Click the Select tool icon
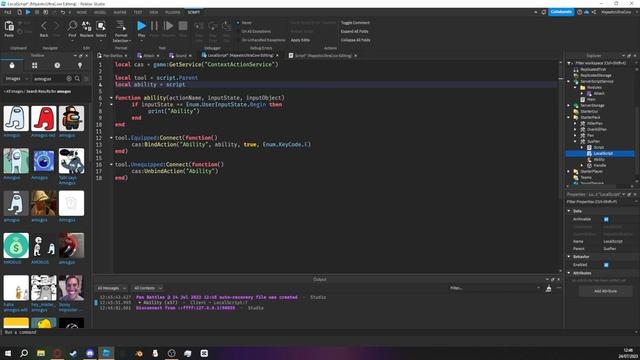Viewport: 640px width, 360px height. pyautogui.click(x=101, y=27)
